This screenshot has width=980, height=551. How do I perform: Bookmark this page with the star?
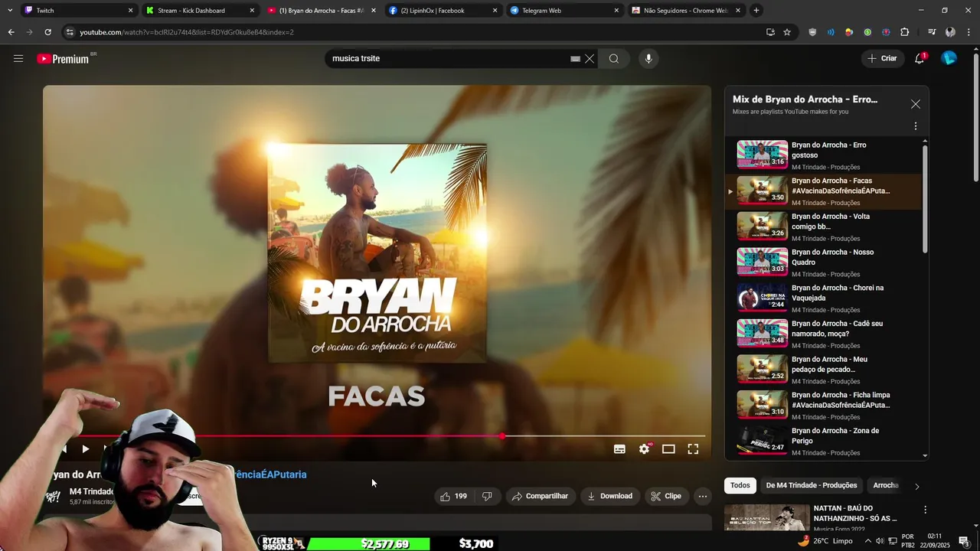(787, 32)
